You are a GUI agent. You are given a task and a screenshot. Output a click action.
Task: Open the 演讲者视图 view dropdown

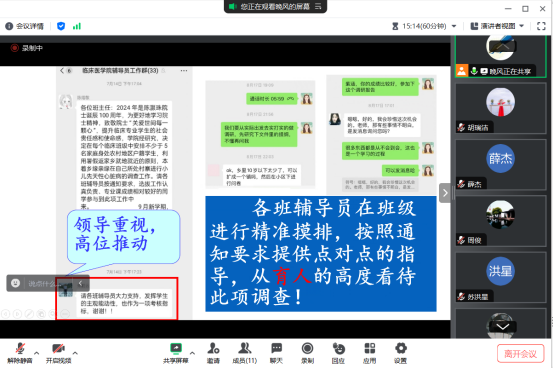click(497, 26)
